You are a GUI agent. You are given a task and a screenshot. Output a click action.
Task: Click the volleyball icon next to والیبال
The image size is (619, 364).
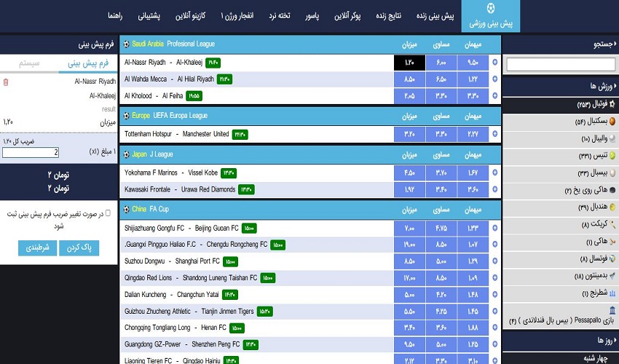[x=612, y=138]
